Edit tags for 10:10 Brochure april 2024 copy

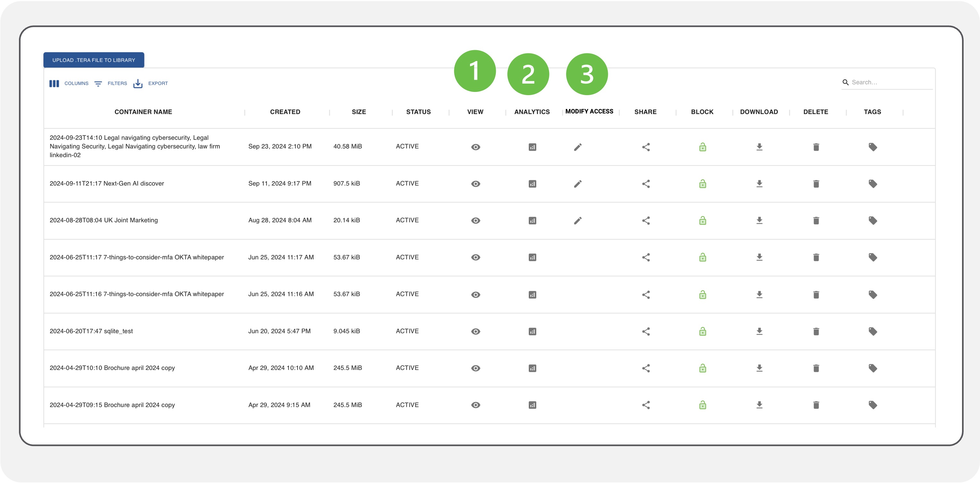(x=873, y=368)
